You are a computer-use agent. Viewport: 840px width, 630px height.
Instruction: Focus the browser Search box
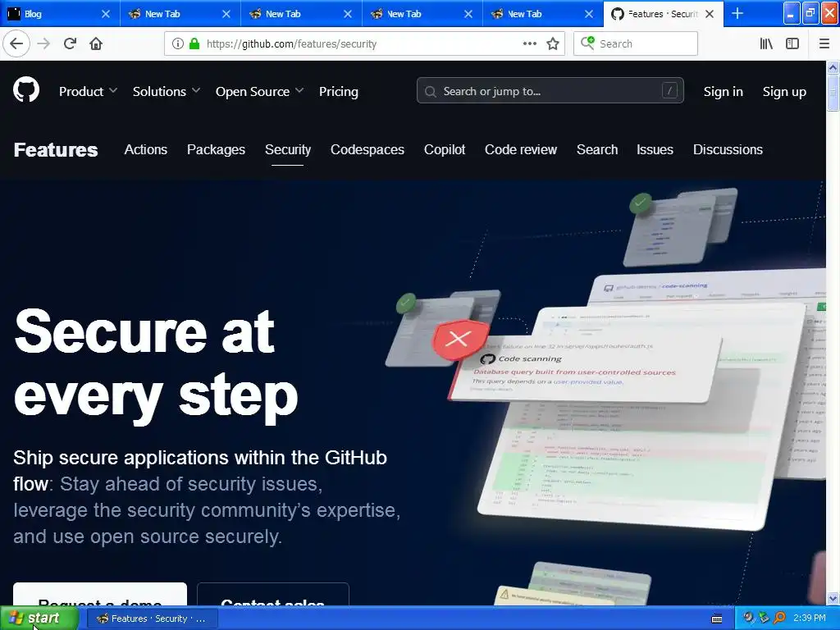636,43
